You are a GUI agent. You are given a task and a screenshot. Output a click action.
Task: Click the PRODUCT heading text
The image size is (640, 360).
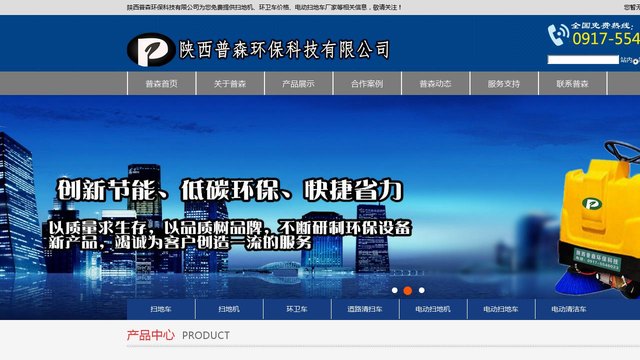pos(206,336)
